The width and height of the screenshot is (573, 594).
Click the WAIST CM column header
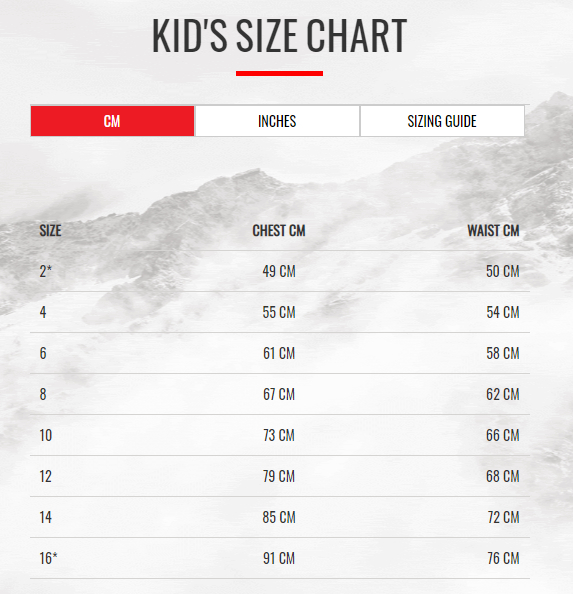493,231
